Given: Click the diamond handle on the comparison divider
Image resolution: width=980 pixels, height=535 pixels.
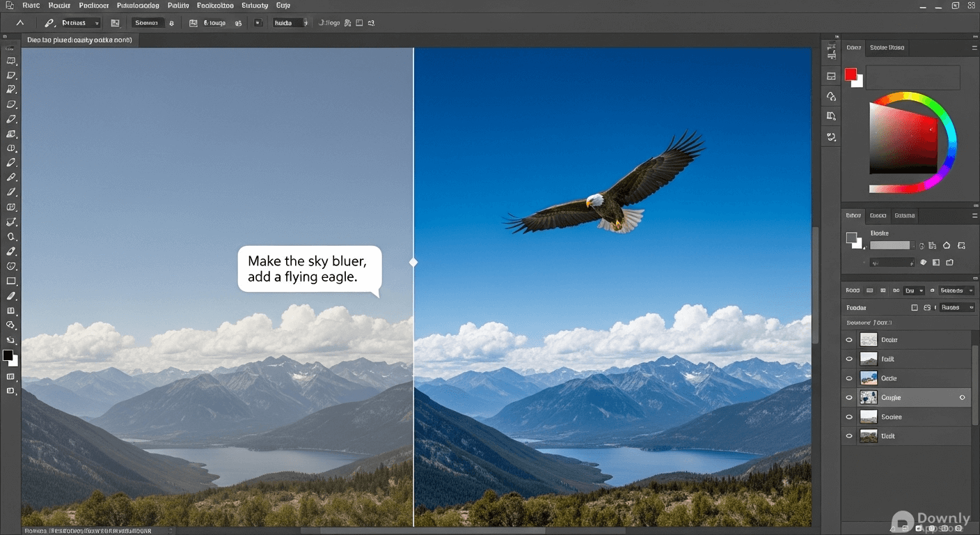Looking at the screenshot, I should coord(413,263).
